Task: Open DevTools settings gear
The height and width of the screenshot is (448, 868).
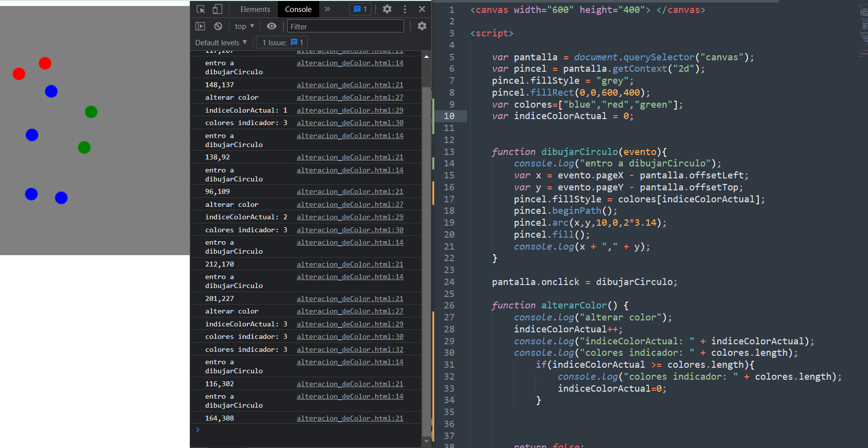Action: (387, 9)
